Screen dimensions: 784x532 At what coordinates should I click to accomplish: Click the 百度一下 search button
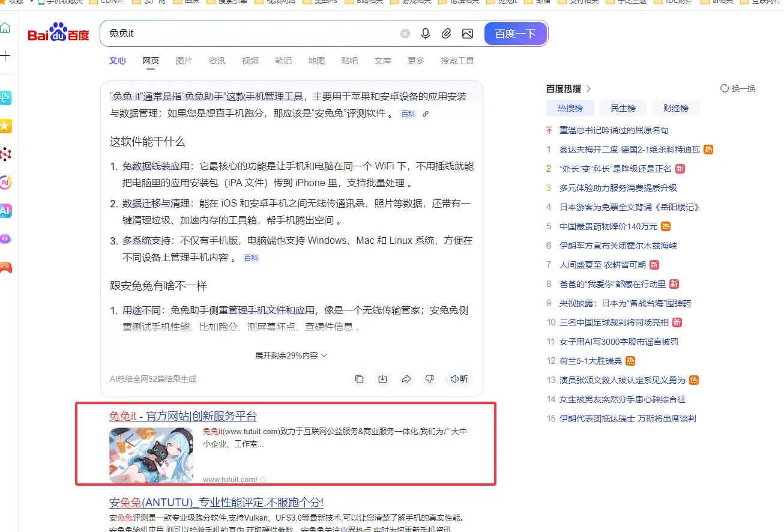[x=515, y=34]
